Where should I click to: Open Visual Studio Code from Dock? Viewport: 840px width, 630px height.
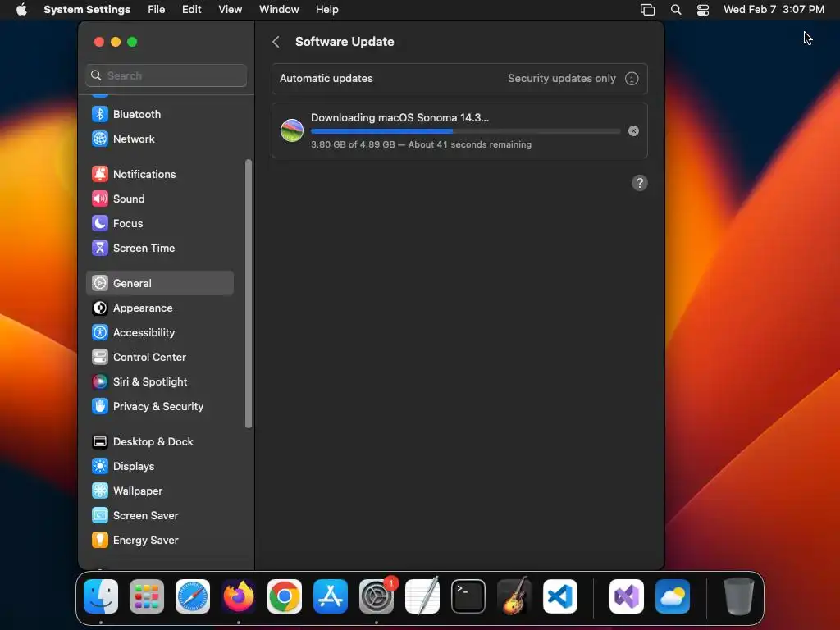[x=559, y=596]
